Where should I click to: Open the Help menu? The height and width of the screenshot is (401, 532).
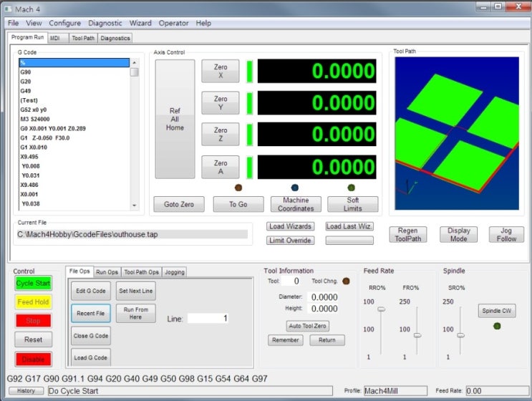click(x=203, y=23)
